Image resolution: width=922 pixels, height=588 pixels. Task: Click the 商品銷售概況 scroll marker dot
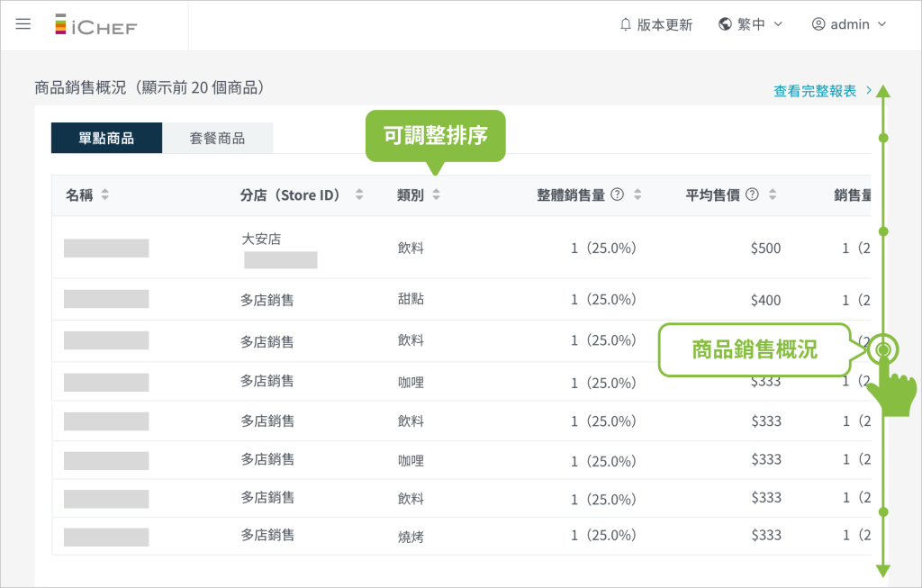click(x=883, y=348)
